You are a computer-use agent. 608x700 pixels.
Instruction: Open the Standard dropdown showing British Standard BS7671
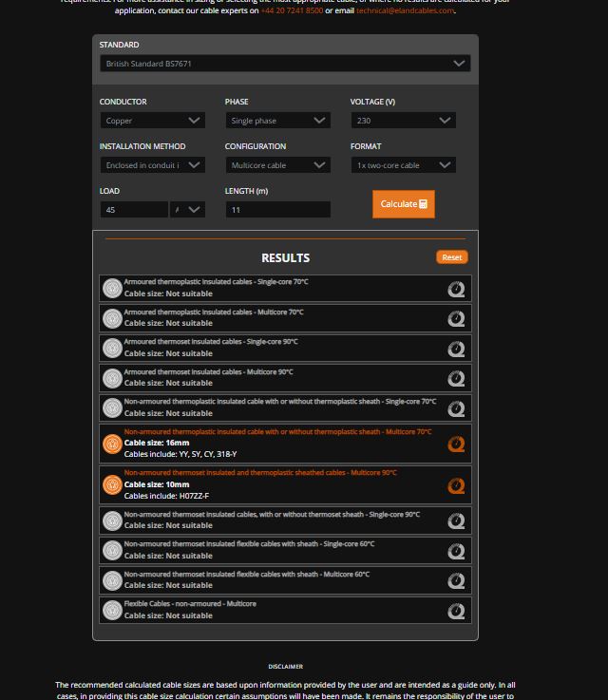(x=285, y=64)
